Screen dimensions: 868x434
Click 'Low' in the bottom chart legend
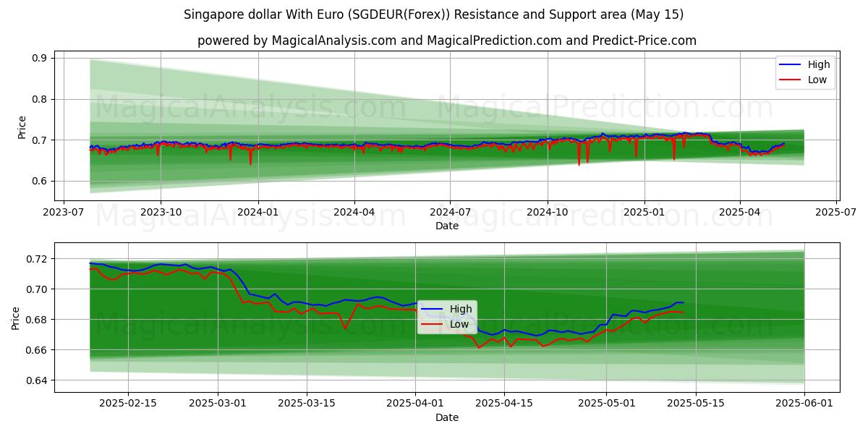coord(459,324)
